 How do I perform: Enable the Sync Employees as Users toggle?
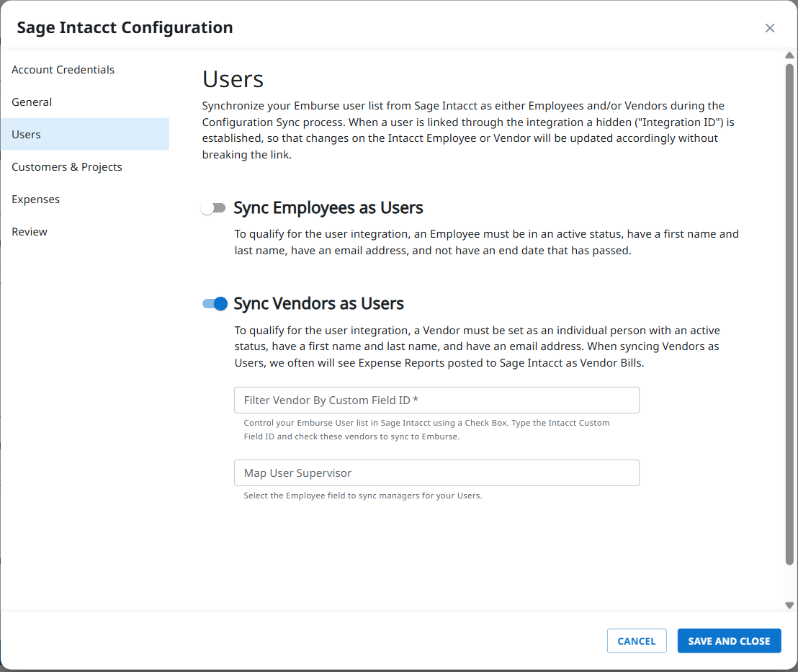[213, 207]
